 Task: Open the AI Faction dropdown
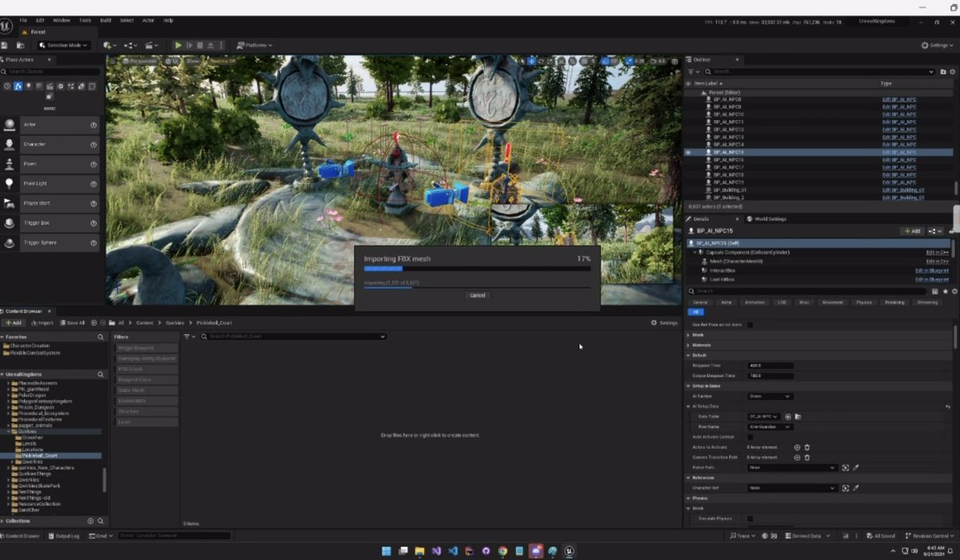click(x=770, y=396)
